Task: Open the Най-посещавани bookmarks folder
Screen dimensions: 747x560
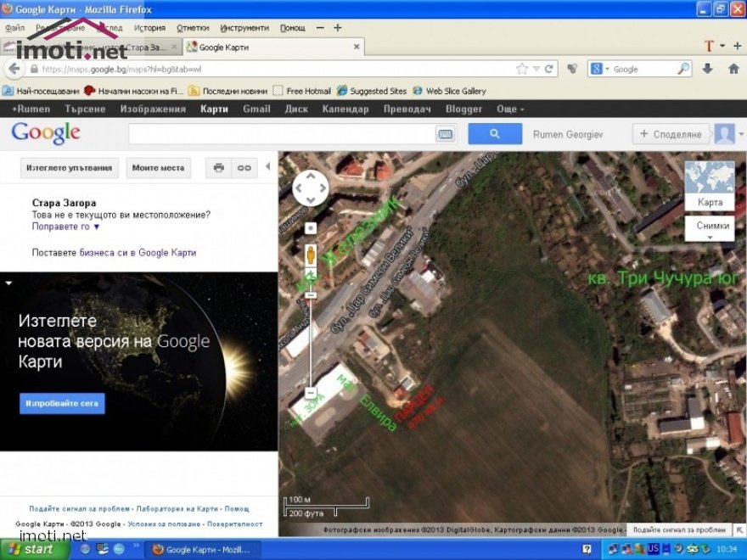Action: click(41, 91)
